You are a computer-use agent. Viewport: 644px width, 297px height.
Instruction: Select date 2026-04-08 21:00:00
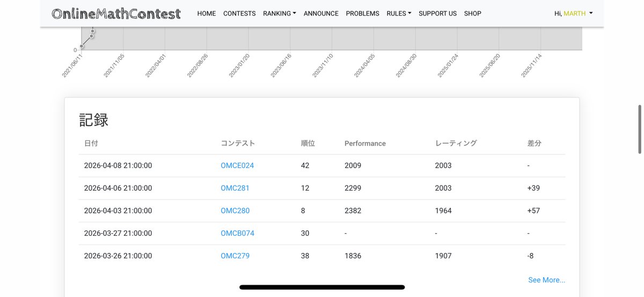[118, 166]
